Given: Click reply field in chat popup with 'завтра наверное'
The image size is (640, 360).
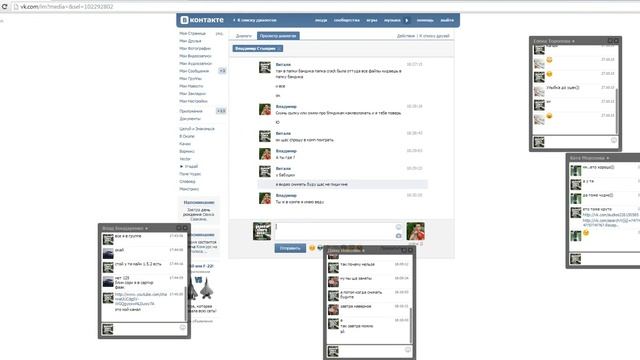Looking at the screenshot, I should coord(369,351).
